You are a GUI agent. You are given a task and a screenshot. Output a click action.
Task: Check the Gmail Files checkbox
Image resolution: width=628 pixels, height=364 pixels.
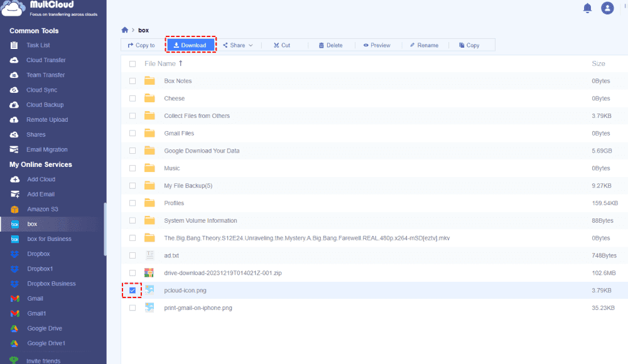[133, 133]
